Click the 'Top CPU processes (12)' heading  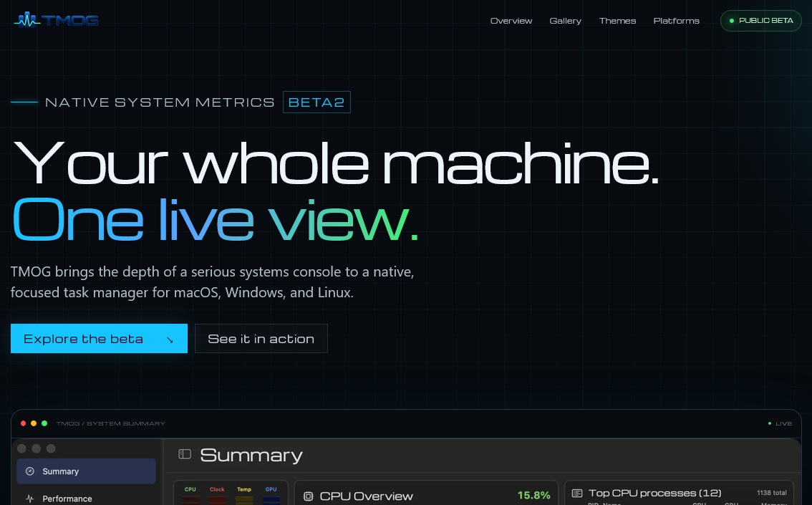tap(654, 493)
